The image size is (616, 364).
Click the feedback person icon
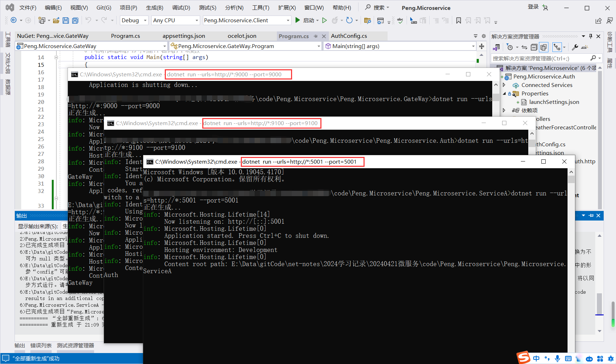(x=610, y=20)
